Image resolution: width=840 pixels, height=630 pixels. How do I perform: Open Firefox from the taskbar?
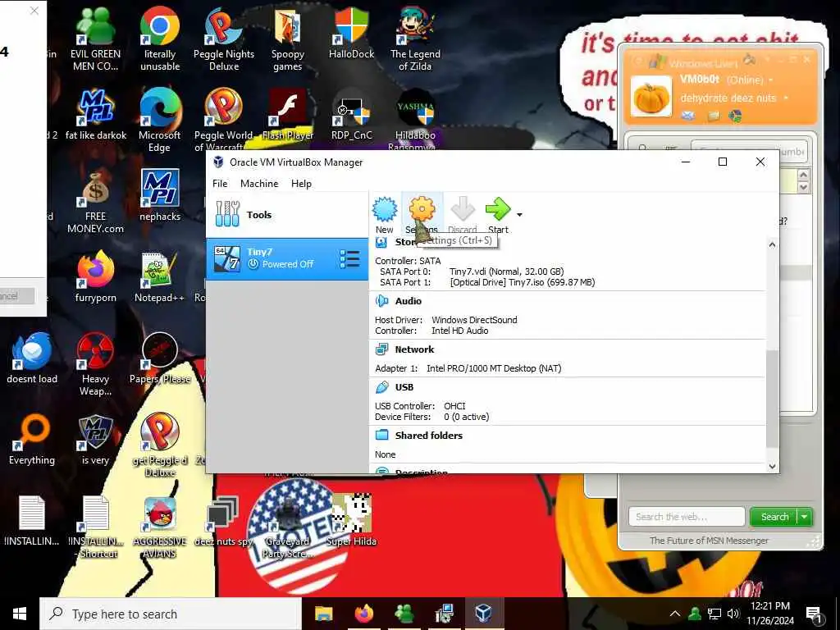click(x=363, y=614)
